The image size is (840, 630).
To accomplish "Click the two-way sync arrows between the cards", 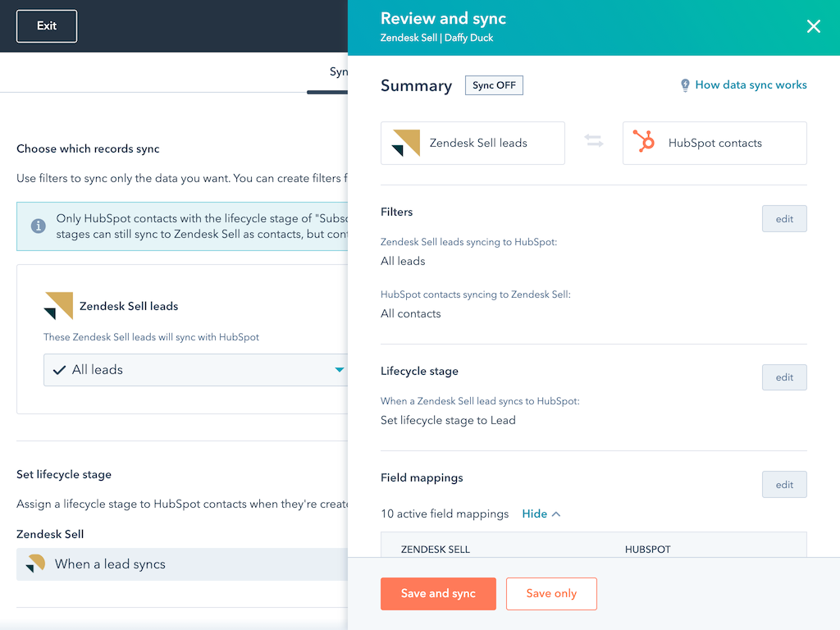I will 595,143.
